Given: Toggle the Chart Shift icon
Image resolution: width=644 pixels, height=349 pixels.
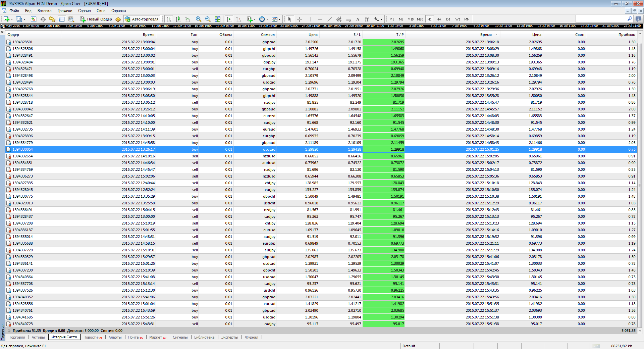Looking at the screenshot, I should (x=238, y=19).
